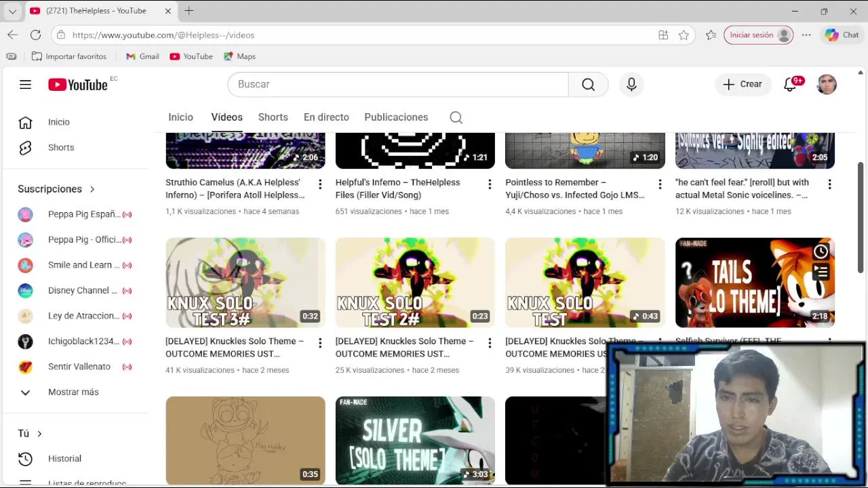The height and width of the screenshot is (488, 868).
Task: Click the page vertical scrollbar thumb
Action: (x=861, y=217)
